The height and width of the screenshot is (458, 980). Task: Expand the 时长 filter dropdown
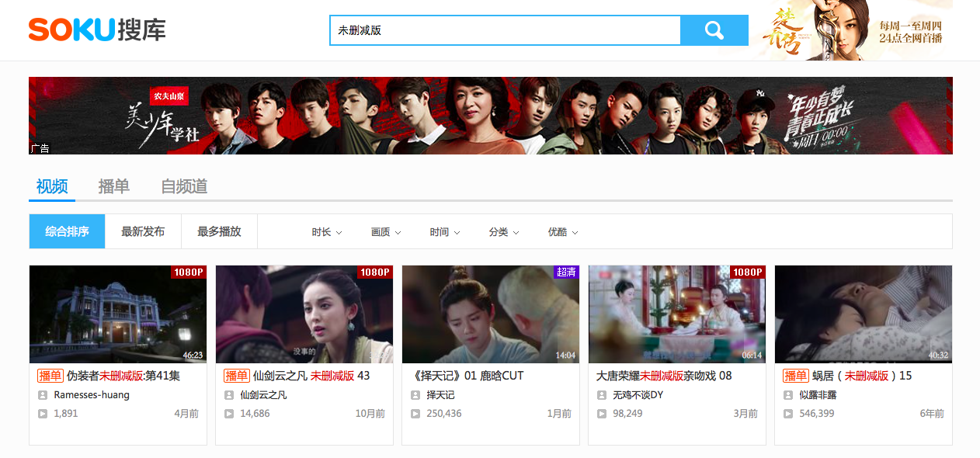click(x=327, y=232)
